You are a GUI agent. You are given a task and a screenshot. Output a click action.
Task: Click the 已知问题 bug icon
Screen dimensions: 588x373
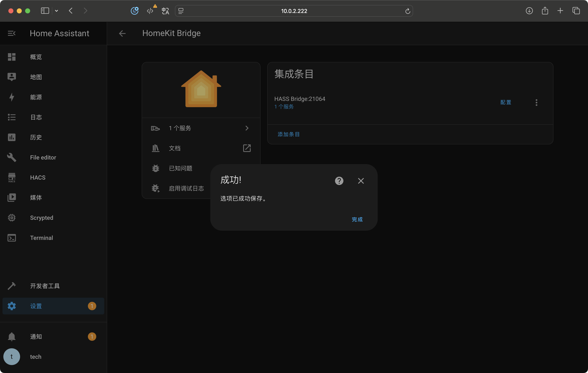[x=155, y=168]
